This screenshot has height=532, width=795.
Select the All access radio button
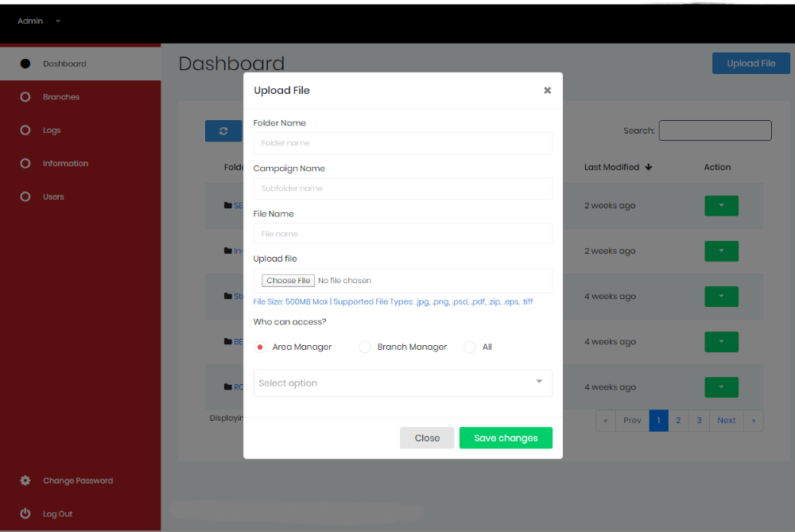pos(470,348)
